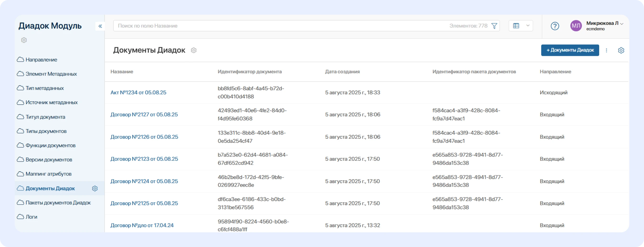Open table settings gear at far right
The image size is (644, 247).
[x=621, y=50]
